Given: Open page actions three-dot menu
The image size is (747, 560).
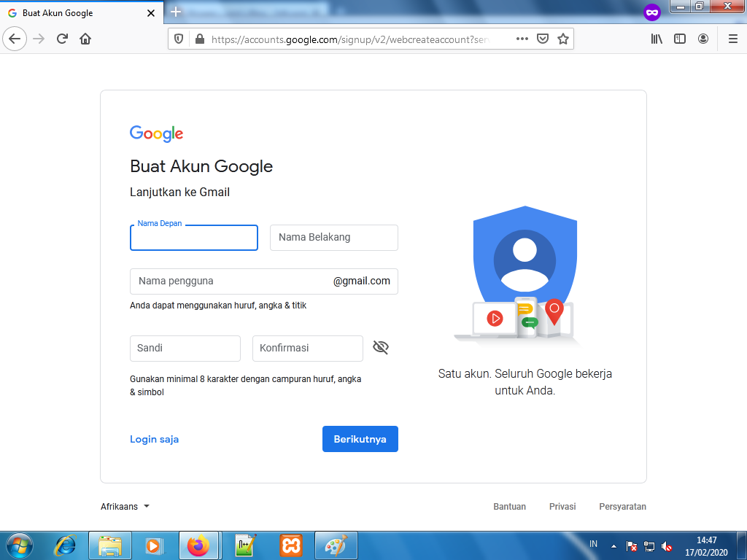Looking at the screenshot, I should tap(522, 39).
